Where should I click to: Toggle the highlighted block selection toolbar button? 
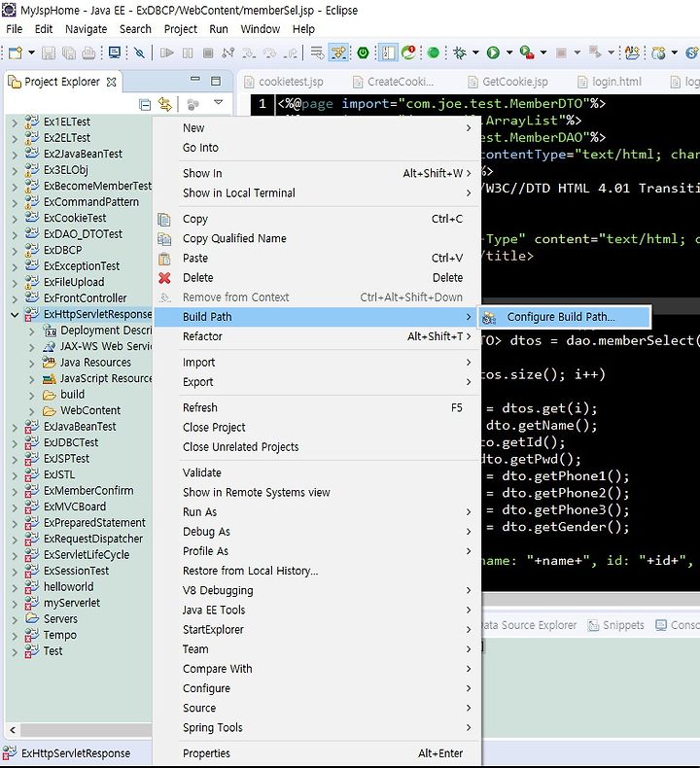point(388,52)
